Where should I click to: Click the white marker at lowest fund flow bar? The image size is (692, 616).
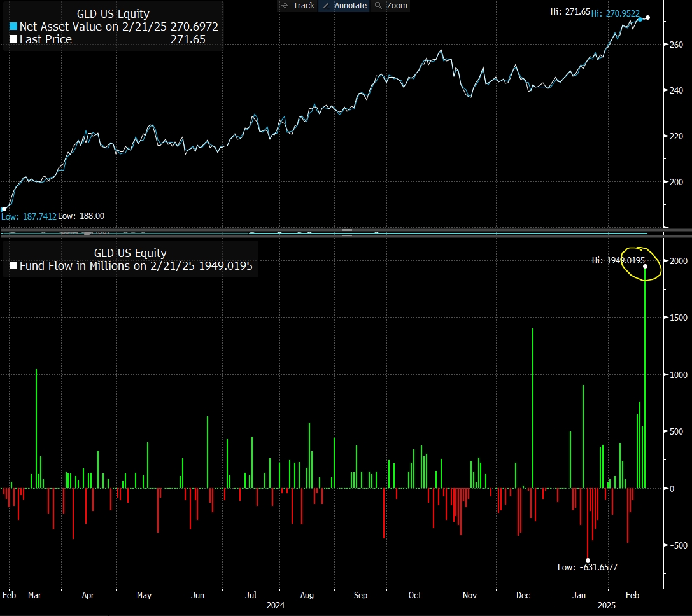588,560
